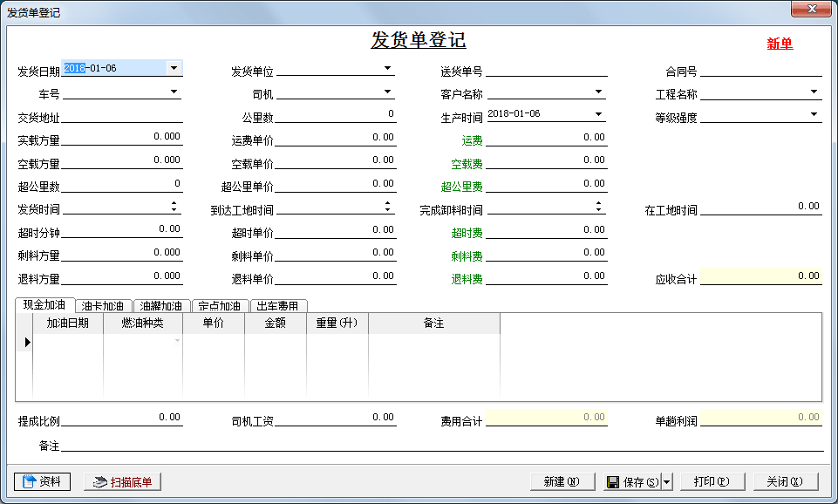Image resolution: width=838 pixels, height=504 pixels.
Task: Open the 发货日期 date dropdown
Action: click(x=174, y=68)
